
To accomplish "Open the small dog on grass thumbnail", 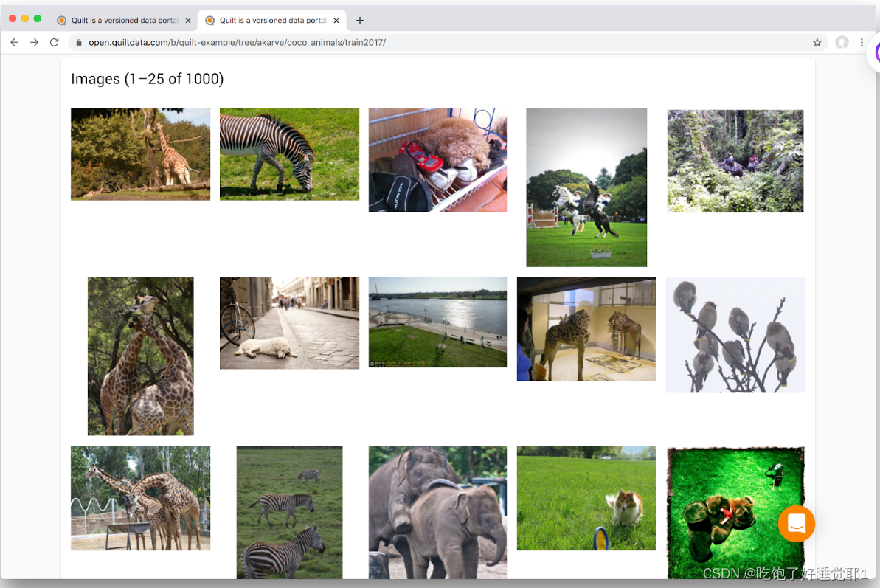I will click(x=586, y=498).
